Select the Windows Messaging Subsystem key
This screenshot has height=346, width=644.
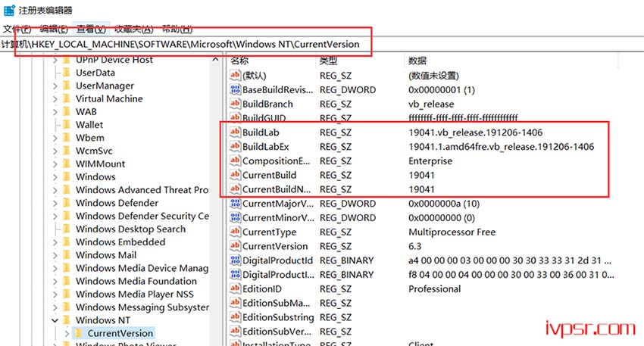click(x=142, y=307)
